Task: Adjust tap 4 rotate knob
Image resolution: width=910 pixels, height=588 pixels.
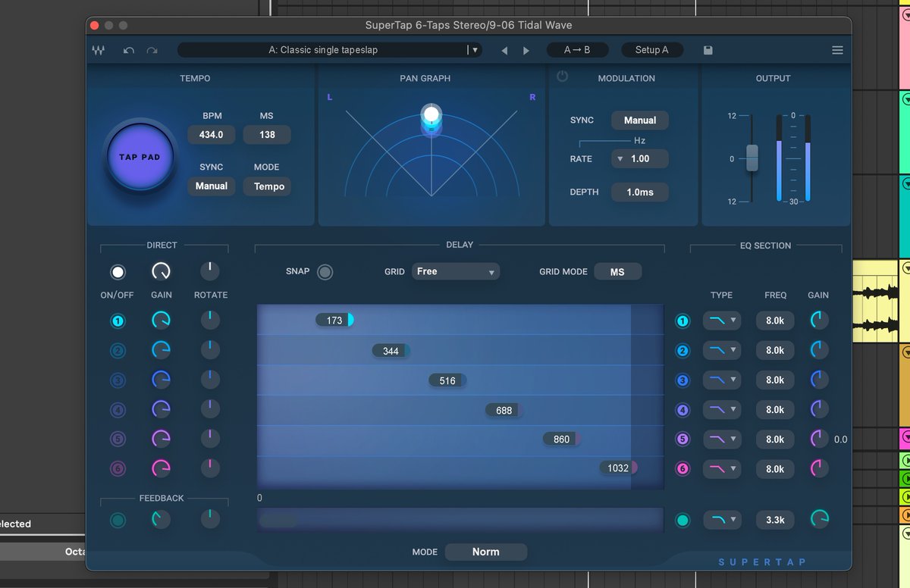Action: (x=210, y=409)
